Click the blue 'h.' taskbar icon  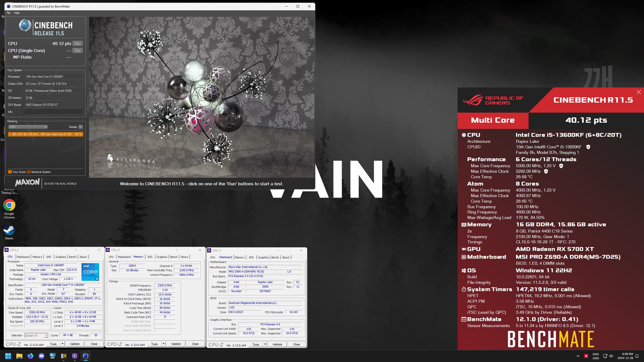[x=53, y=356]
